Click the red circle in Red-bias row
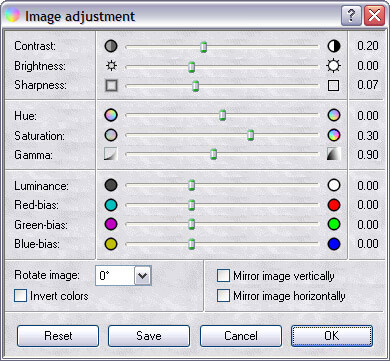Image resolution: width=390 pixels, height=361 pixels. [x=334, y=205]
